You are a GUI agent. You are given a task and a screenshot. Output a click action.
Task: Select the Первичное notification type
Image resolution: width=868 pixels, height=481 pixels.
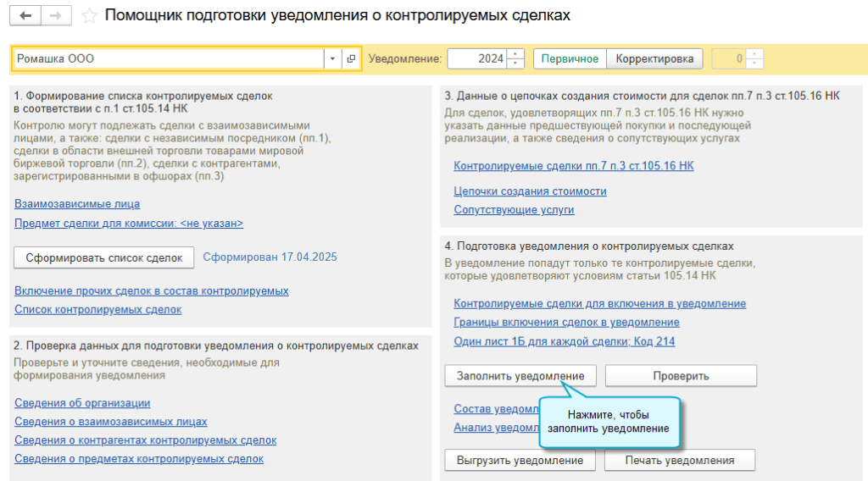click(x=570, y=58)
